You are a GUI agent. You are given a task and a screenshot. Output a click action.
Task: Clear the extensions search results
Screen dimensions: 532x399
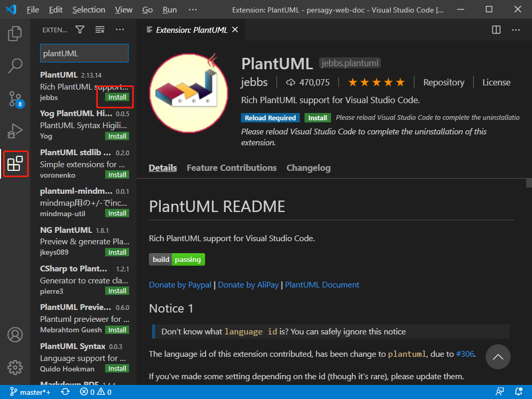click(x=99, y=30)
